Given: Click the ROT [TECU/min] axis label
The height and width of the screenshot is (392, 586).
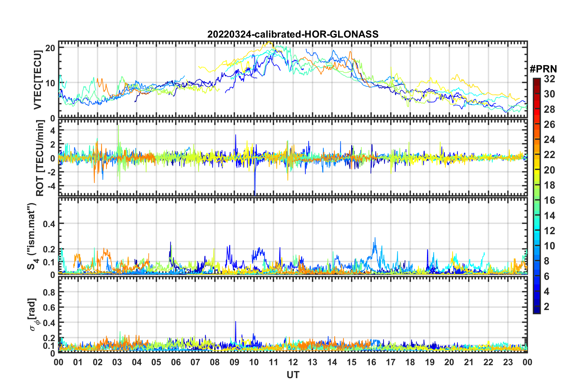Looking at the screenshot, I should [40, 158].
